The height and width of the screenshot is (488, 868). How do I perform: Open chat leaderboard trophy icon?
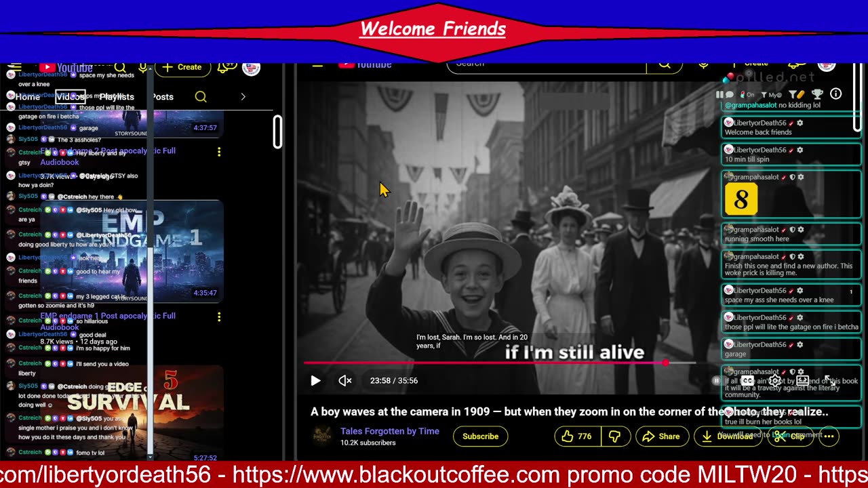coord(817,94)
